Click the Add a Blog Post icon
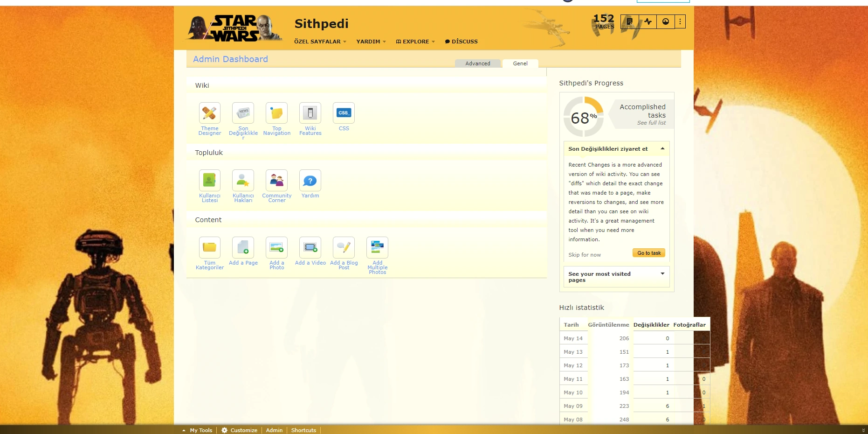The image size is (868, 434). click(x=344, y=247)
